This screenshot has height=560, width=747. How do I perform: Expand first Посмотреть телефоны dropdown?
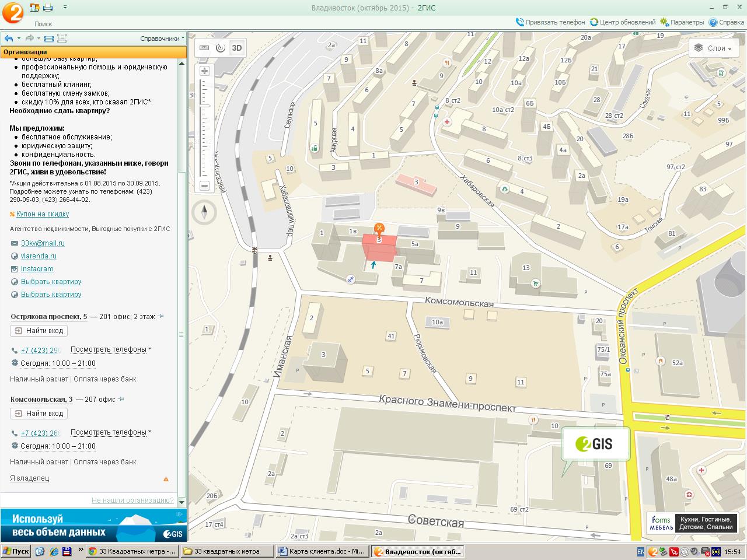[110, 349]
